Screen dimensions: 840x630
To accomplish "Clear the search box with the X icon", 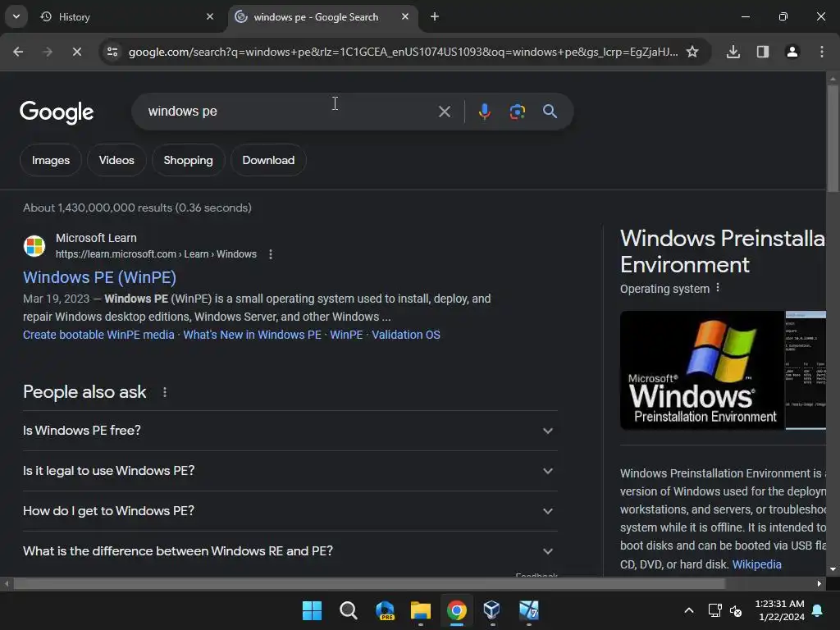I will click(444, 112).
